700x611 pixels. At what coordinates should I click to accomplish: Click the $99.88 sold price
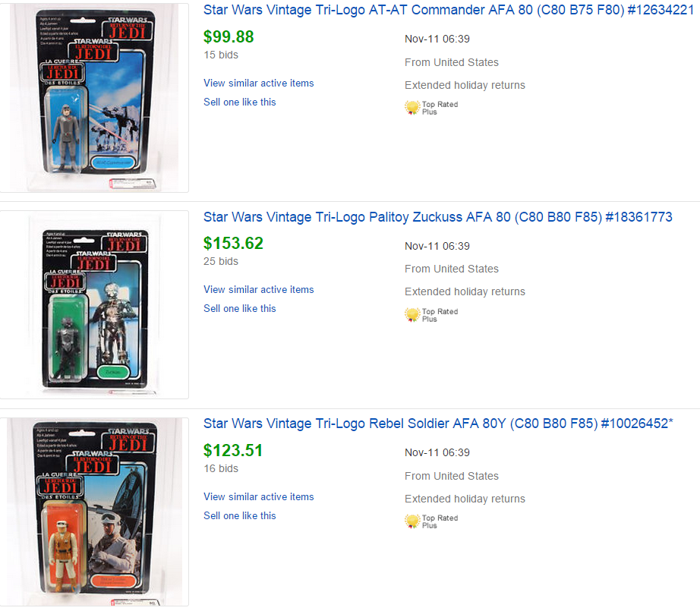(229, 36)
